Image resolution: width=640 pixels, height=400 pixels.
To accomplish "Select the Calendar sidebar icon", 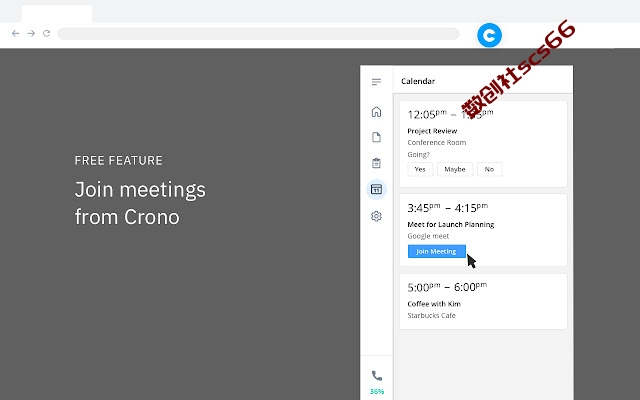I will [x=376, y=189].
